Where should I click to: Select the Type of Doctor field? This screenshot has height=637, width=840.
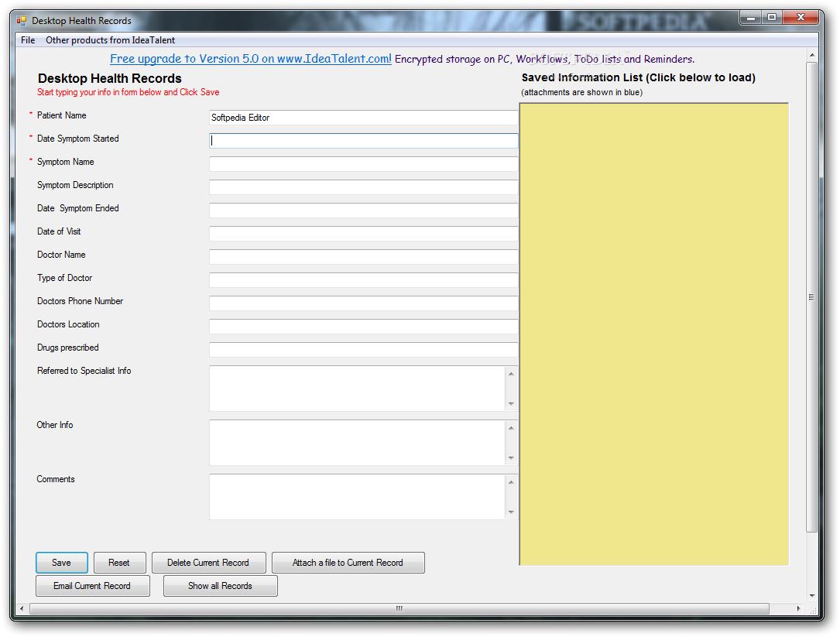point(363,280)
